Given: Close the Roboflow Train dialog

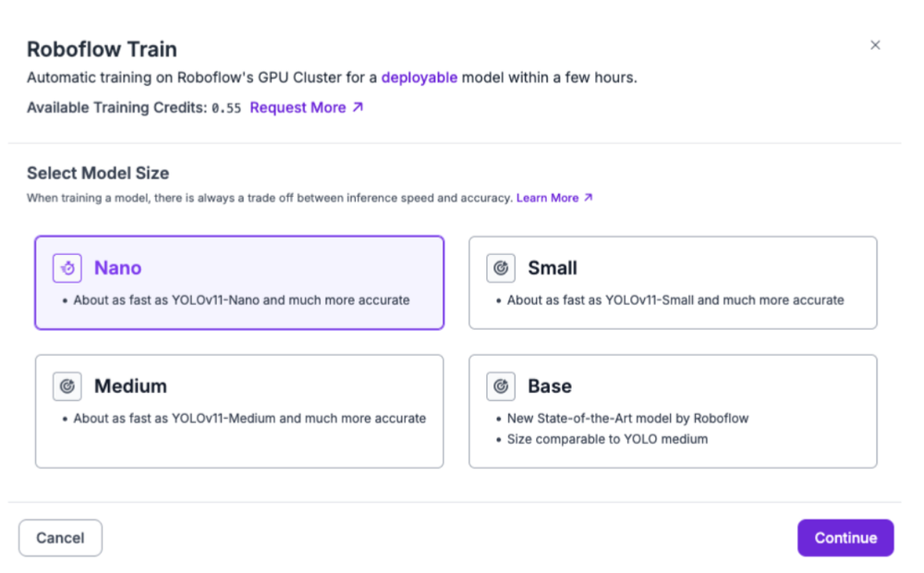Looking at the screenshot, I should click(x=875, y=45).
